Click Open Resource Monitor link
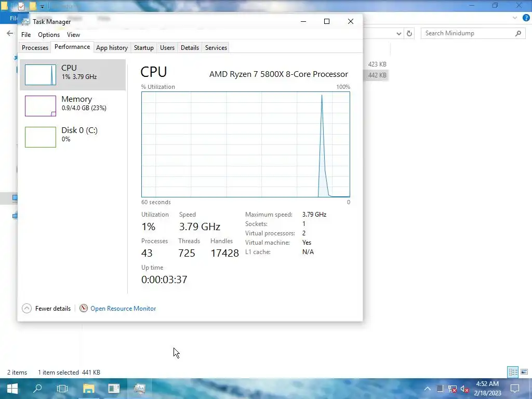532x399 pixels. click(x=123, y=309)
